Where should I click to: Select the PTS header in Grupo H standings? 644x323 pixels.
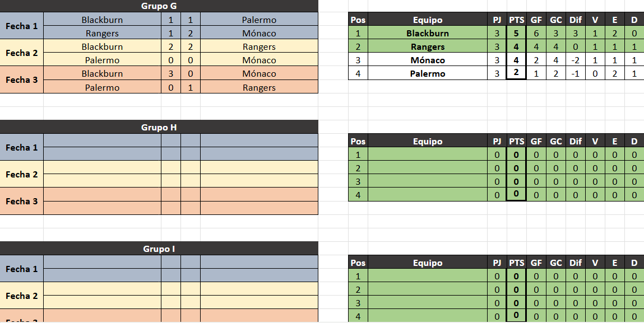(x=516, y=142)
